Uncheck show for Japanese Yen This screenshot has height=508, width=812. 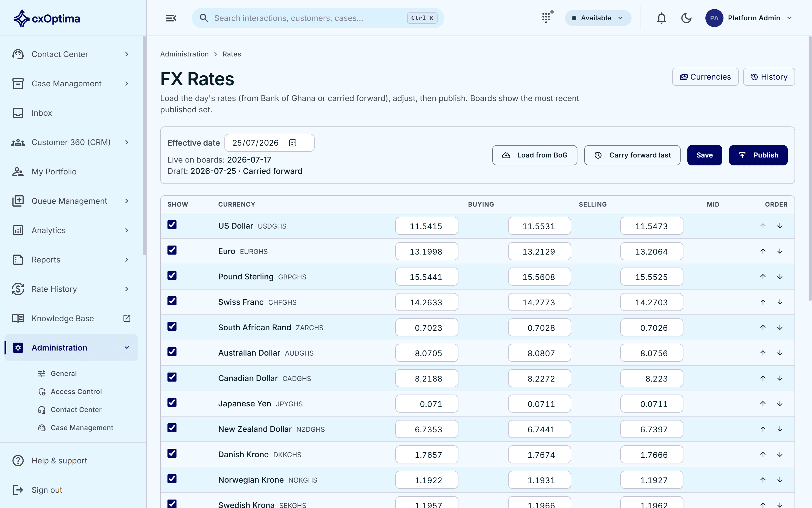(172, 402)
